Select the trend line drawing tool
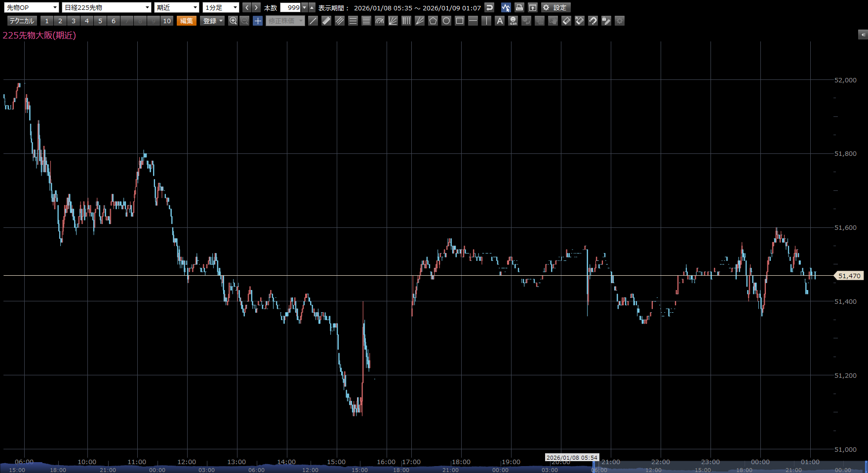This screenshot has width=868, height=473. 313,21
